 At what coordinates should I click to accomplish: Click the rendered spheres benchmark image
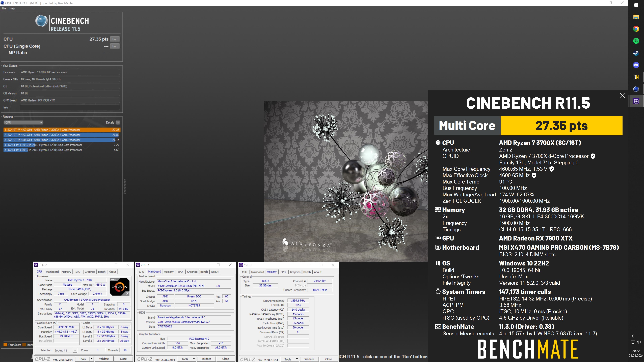tap(346, 181)
